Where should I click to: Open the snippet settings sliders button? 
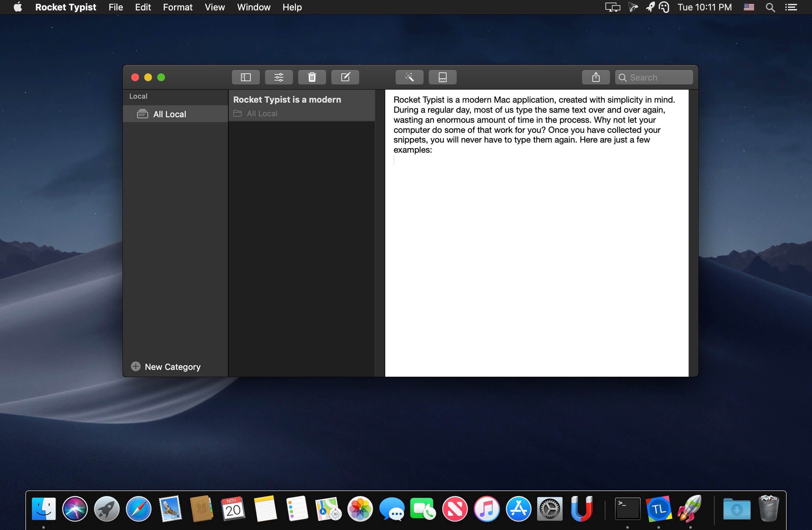[279, 77]
